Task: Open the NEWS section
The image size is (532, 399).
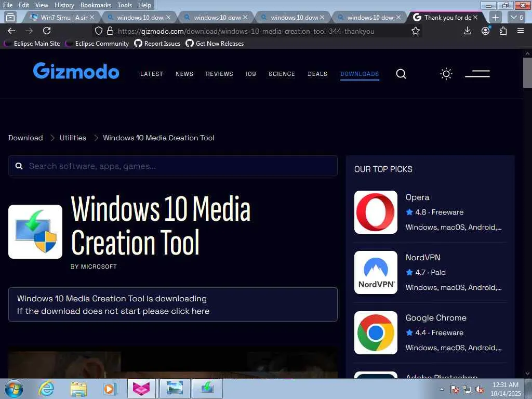Action: pyautogui.click(x=184, y=74)
